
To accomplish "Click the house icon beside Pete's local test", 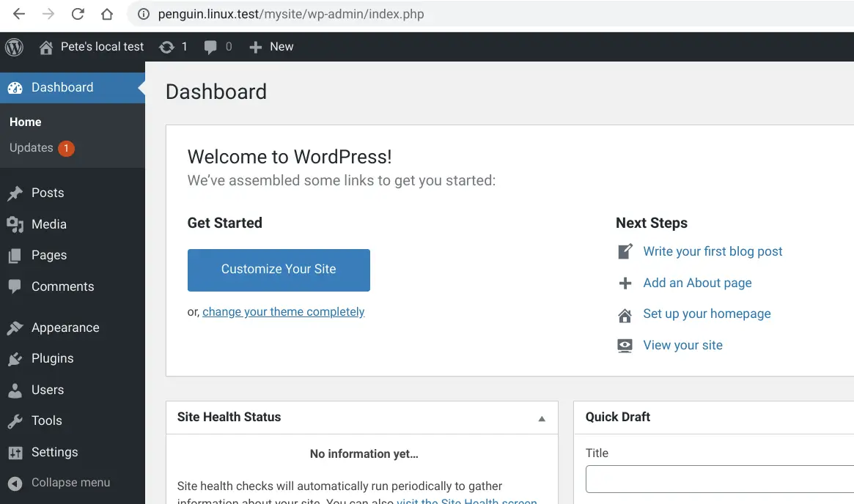I will coord(46,48).
